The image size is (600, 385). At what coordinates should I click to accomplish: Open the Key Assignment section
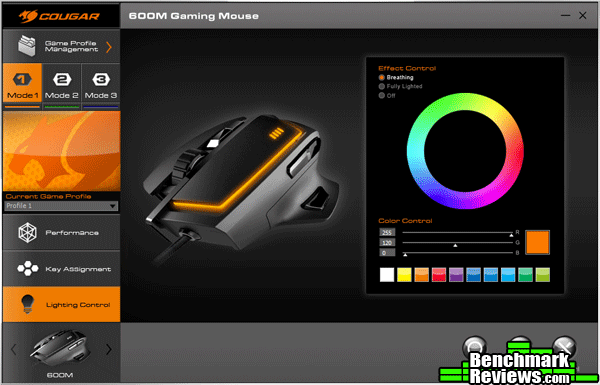point(61,269)
